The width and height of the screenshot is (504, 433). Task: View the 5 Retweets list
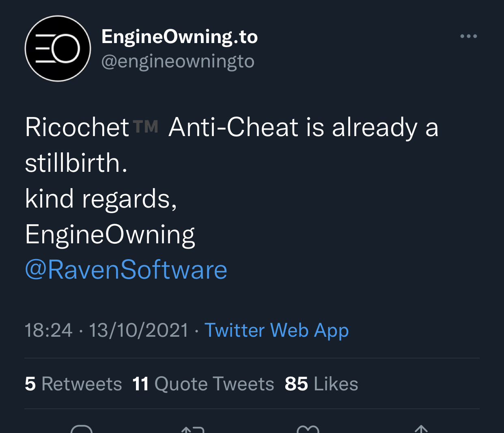point(73,384)
